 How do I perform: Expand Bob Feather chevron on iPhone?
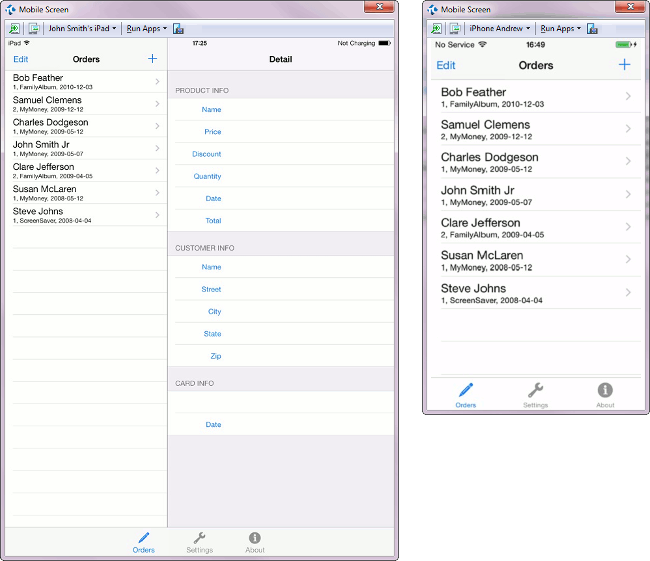[628, 96]
